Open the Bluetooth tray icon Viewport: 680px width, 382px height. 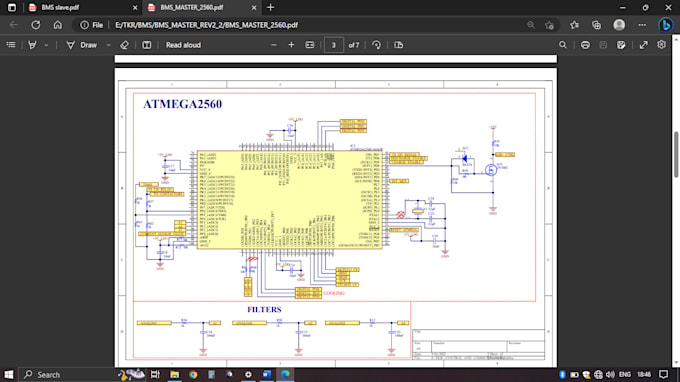pos(562,375)
